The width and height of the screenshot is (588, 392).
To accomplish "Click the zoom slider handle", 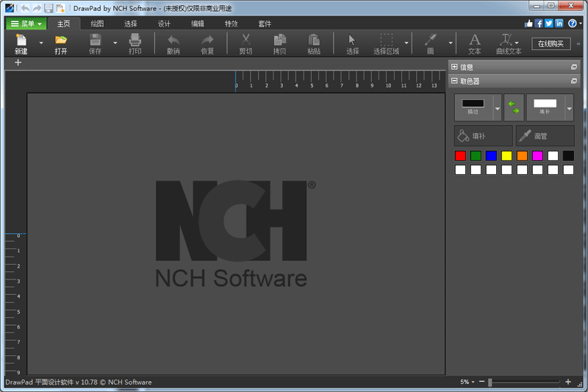I will point(490,382).
